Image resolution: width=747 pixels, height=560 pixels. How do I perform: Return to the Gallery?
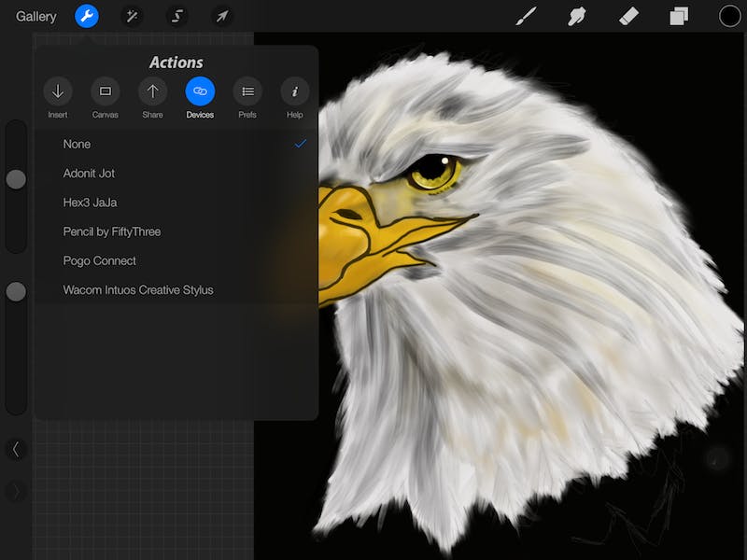(x=36, y=16)
